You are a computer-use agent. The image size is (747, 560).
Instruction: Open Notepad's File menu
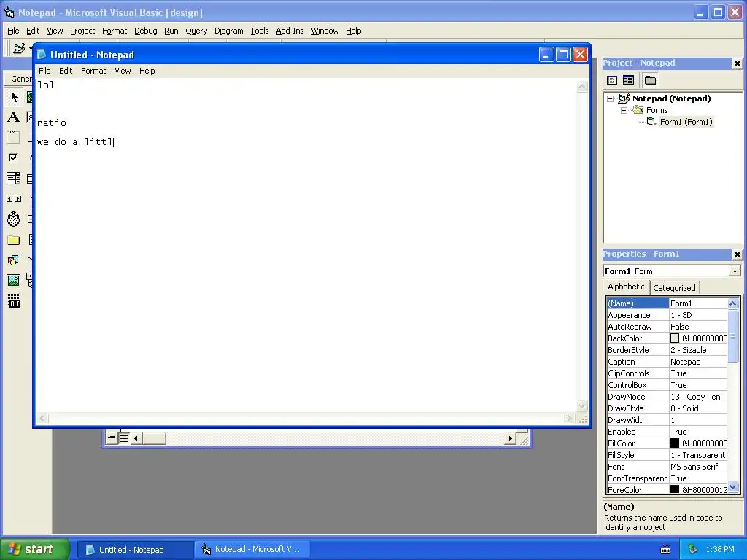(x=44, y=71)
